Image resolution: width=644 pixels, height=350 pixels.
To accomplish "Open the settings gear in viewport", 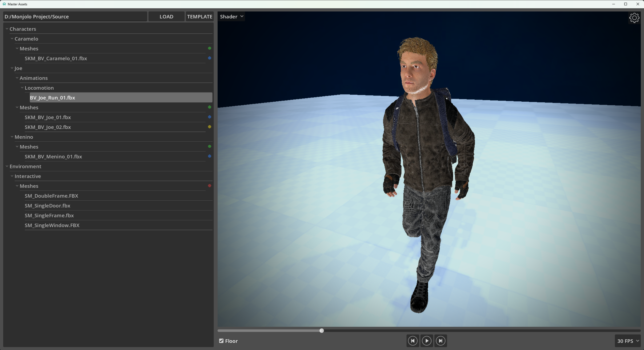I will [x=634, y=18].
